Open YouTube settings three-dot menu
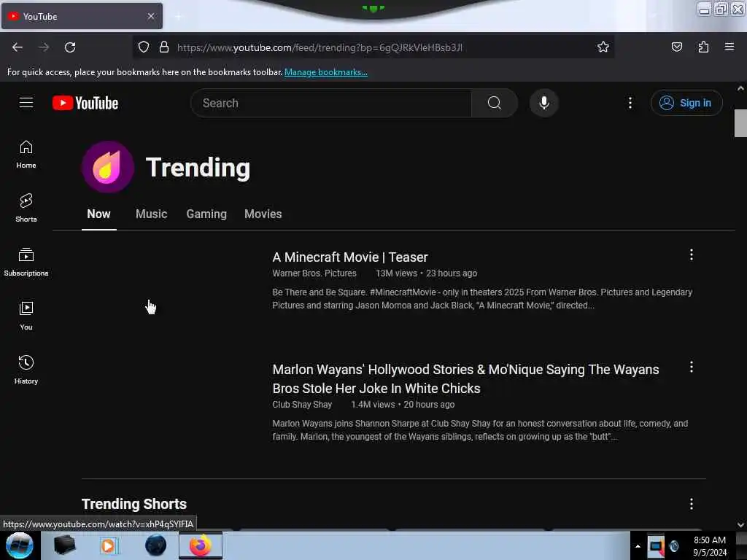Image resolution: width=747 pixels, height=560 pixels. (630, 103)
